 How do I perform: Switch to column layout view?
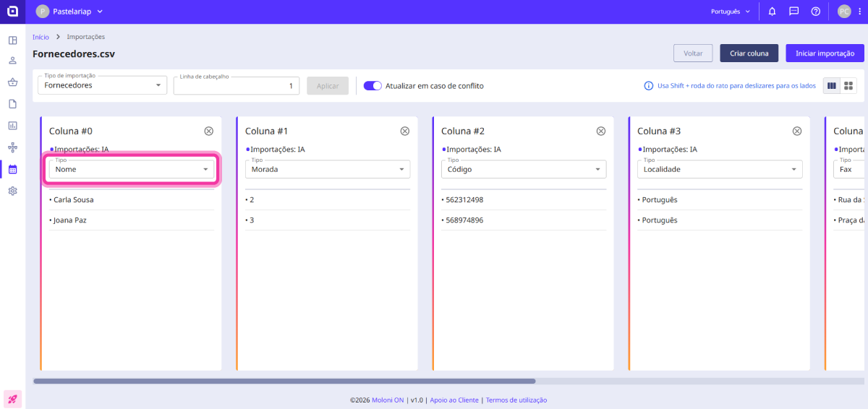tap(832, 85)
